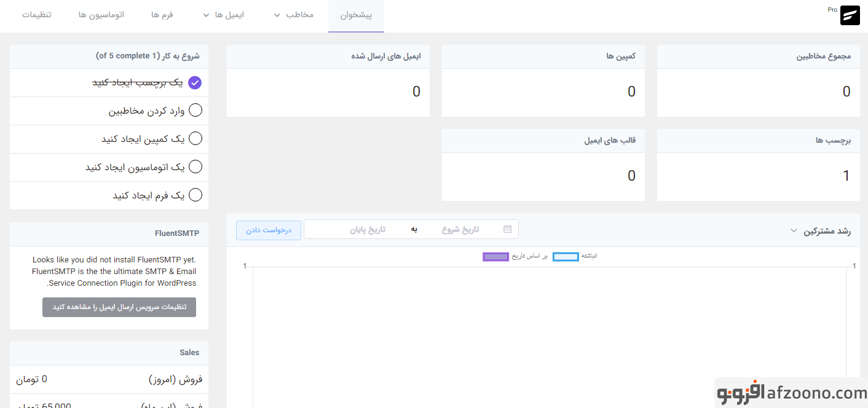
Task: Go to 'تنظیمات' settings menu
Action: 37,15
